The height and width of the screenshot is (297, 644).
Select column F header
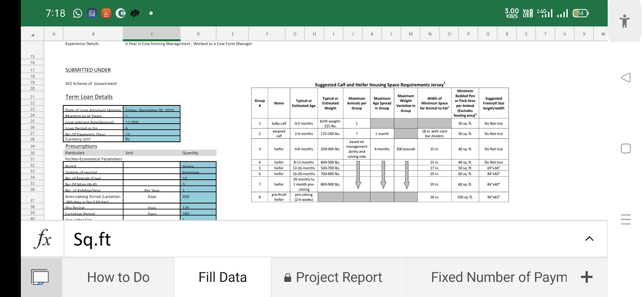coord(267,34)
